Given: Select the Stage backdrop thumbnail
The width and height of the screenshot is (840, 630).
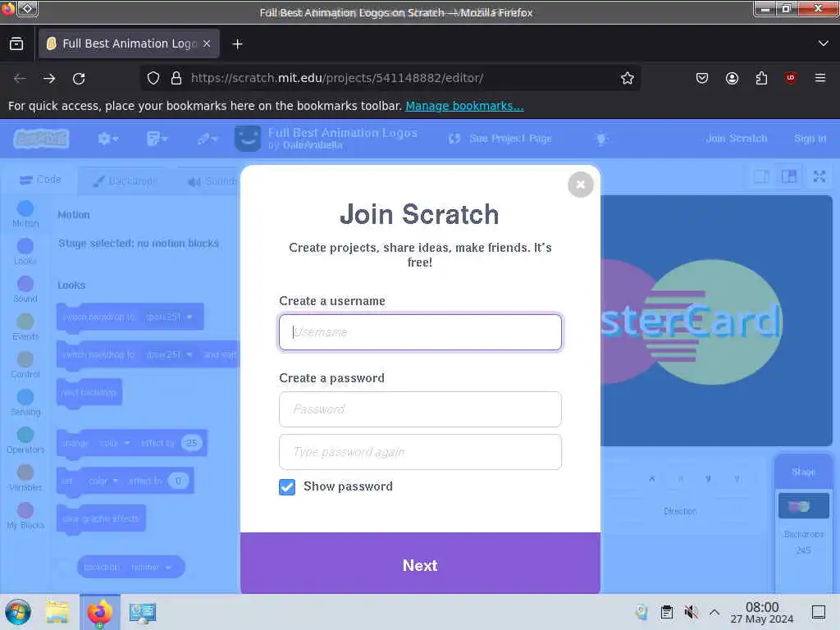Looking at the screenshot, I should [x=803, y=505].
